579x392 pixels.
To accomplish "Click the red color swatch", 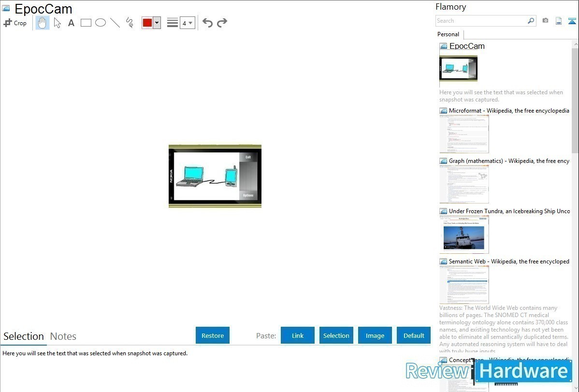I will (x=147, y=23).
